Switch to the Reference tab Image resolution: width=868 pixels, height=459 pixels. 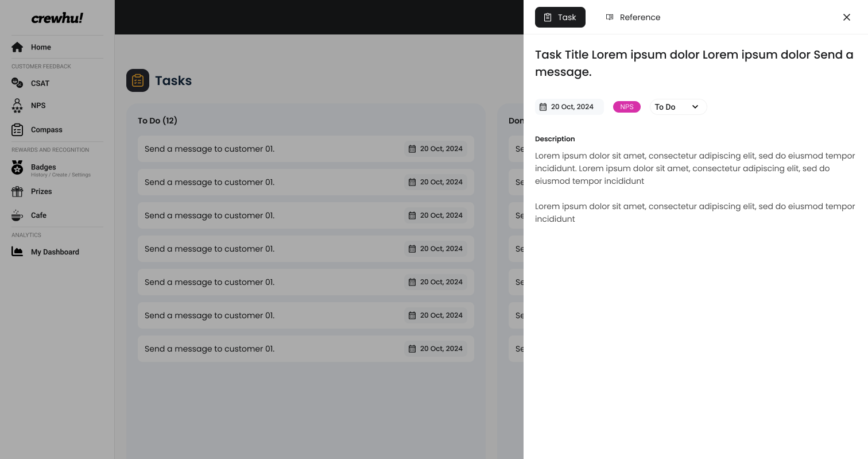click(x=633, y=17)
